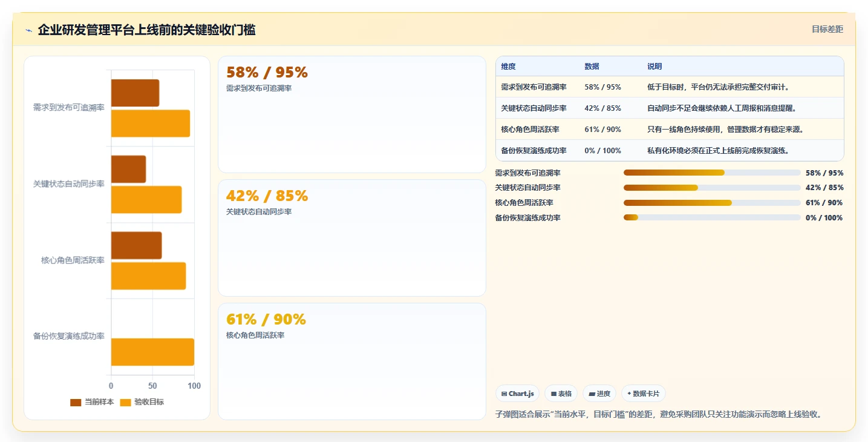Click the chart axis label 核心角色周活跃率
The image size is (868, 442).
tap(73, 260)
